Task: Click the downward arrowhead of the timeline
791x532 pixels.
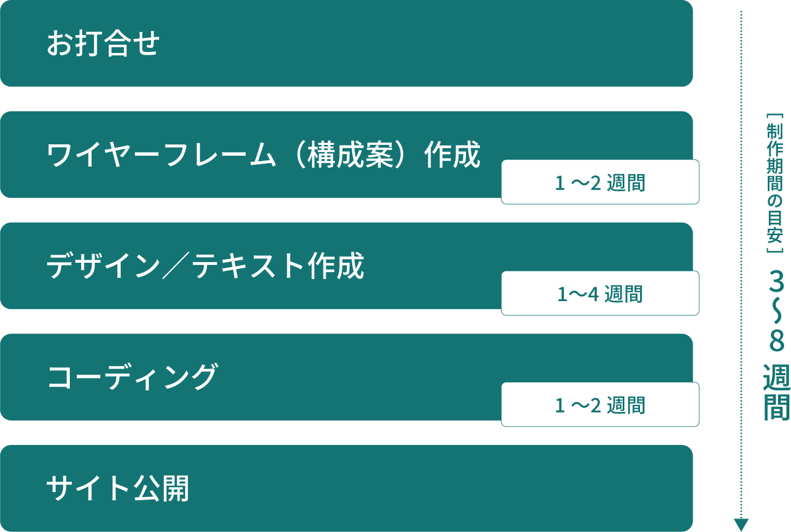Action: tap(741, 524)
